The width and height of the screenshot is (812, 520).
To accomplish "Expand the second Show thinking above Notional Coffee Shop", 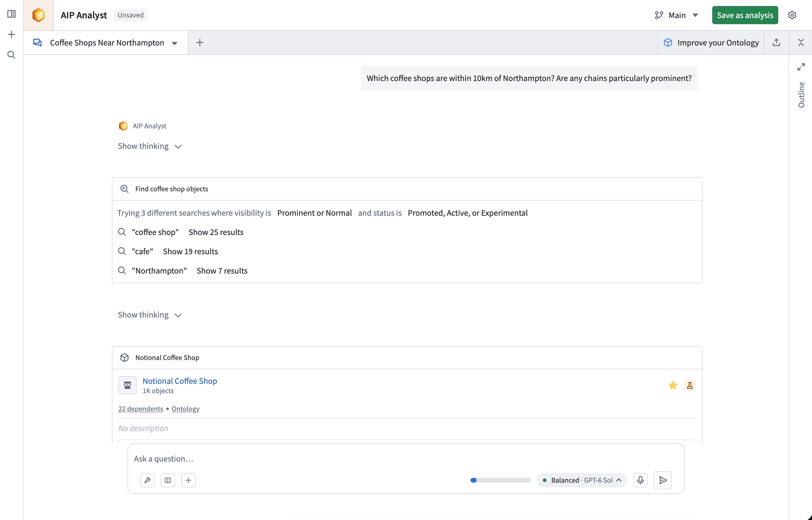I will [150, 315].
